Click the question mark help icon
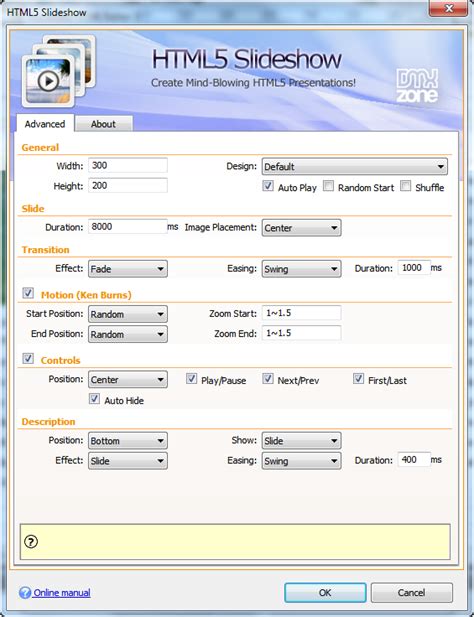 (31, 542)
